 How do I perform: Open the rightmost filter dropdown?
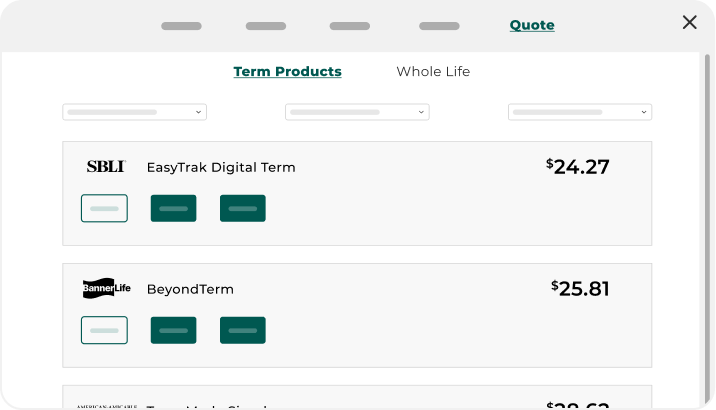580,112
